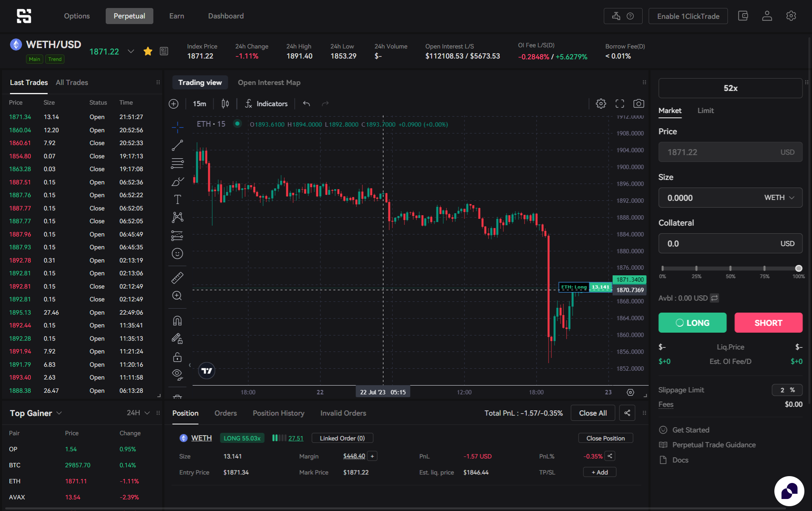Open the Open Interest Map tab
812x511 pixels.
point(269,83)
